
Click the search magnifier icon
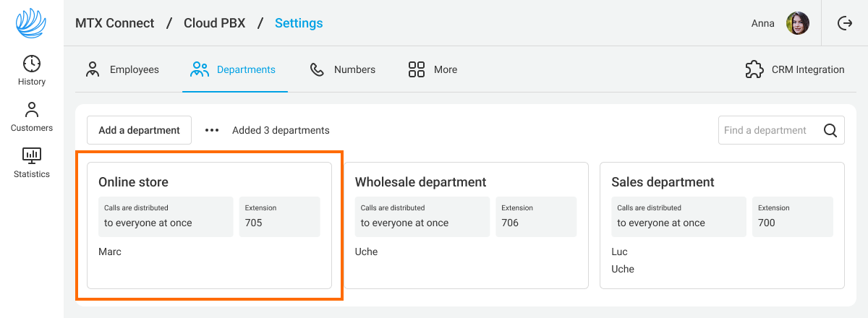pyautogui.click(x=830, y=131)
